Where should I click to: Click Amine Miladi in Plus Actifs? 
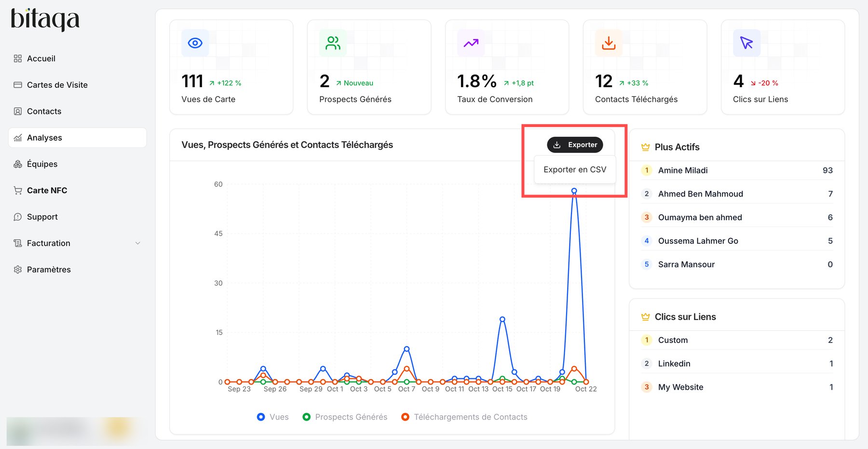point(737,171)
